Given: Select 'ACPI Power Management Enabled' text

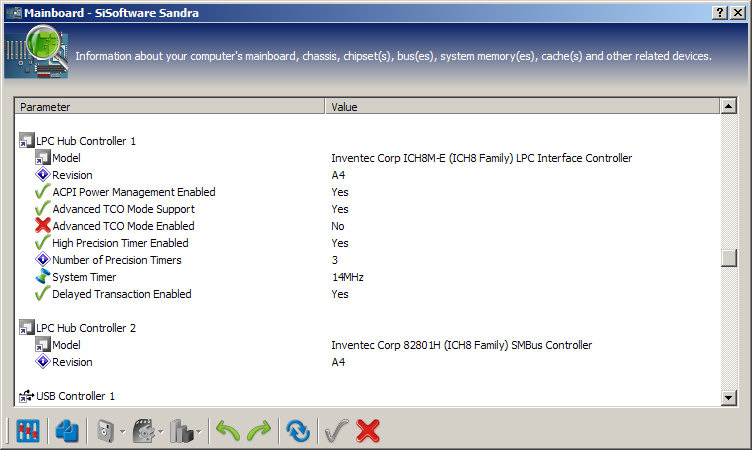Looking at the screenshot, I should [x=134, y=192].
